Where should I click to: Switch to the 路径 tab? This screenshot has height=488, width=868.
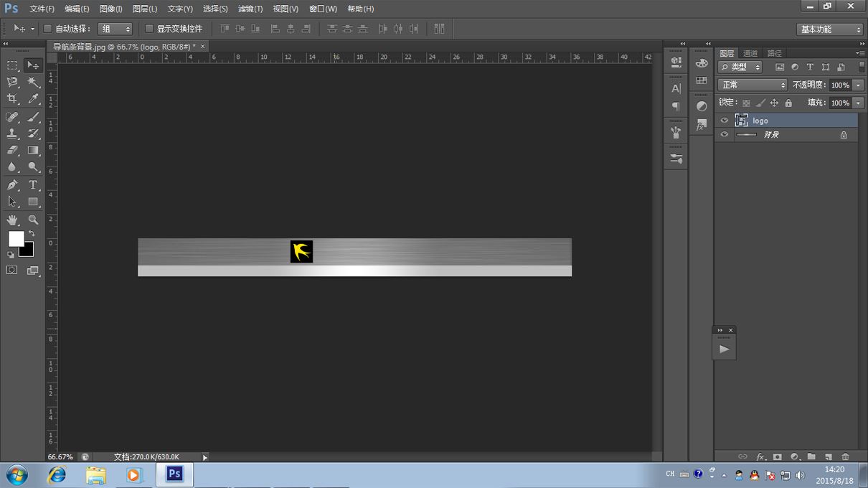774,53
